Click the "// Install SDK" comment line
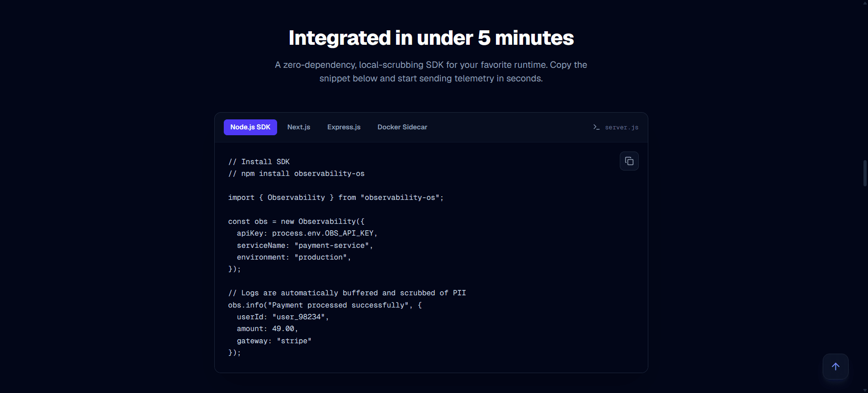The width and height of the screenshot is (868, 393). [x=259, y=162]
